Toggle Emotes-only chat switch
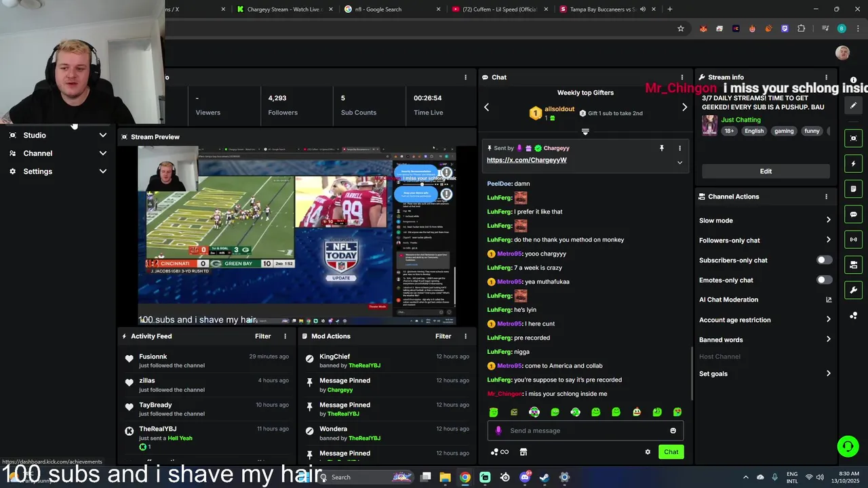This screenshot has width=868, height=488. [824, 280]
